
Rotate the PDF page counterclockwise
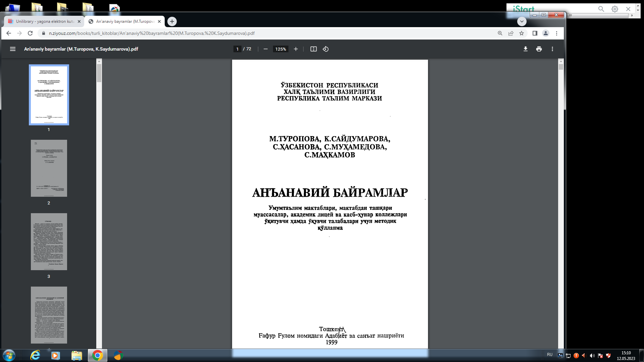coord(325,49)
